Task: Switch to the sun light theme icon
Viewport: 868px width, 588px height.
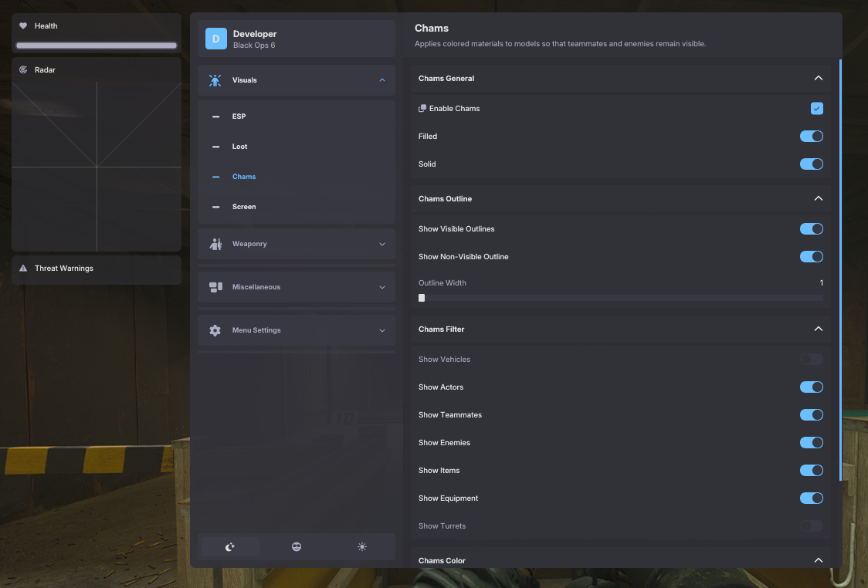Action: pyautogui.click(x=362, y=546)
